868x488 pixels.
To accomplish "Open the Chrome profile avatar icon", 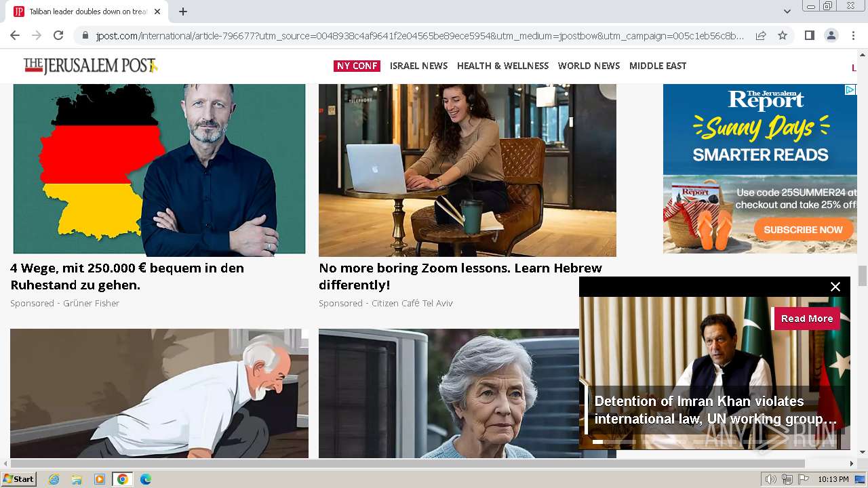I will [831, 35].
